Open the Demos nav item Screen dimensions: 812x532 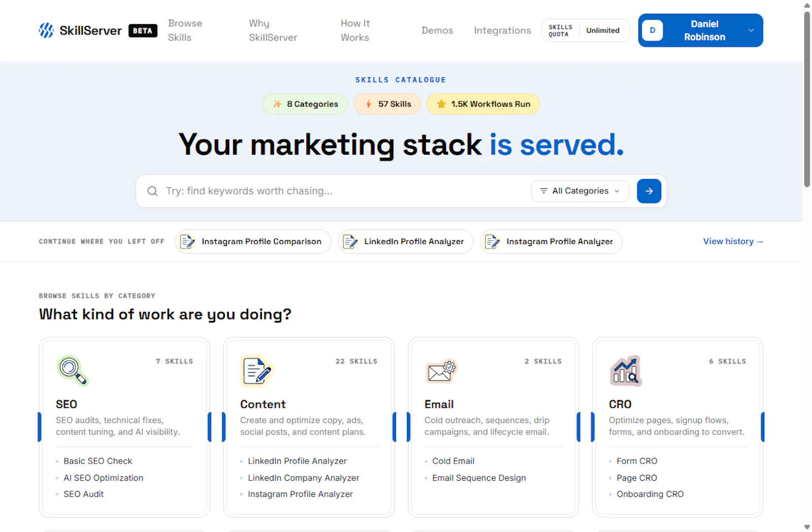[437, 30]
